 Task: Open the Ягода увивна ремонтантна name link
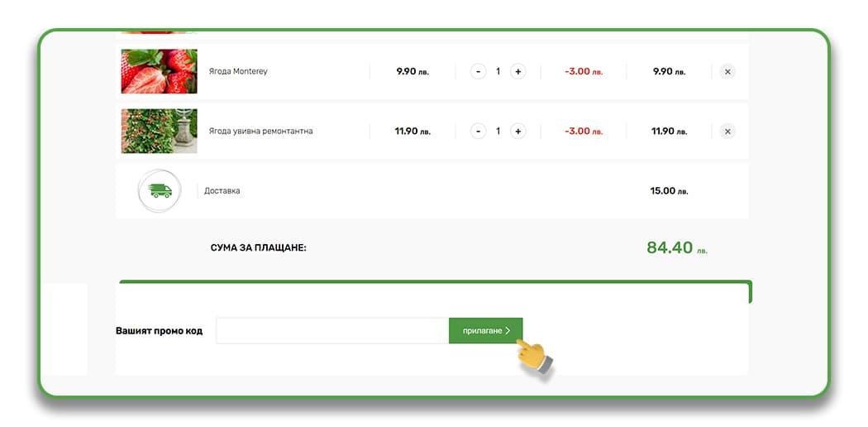(x=260, y=132)
